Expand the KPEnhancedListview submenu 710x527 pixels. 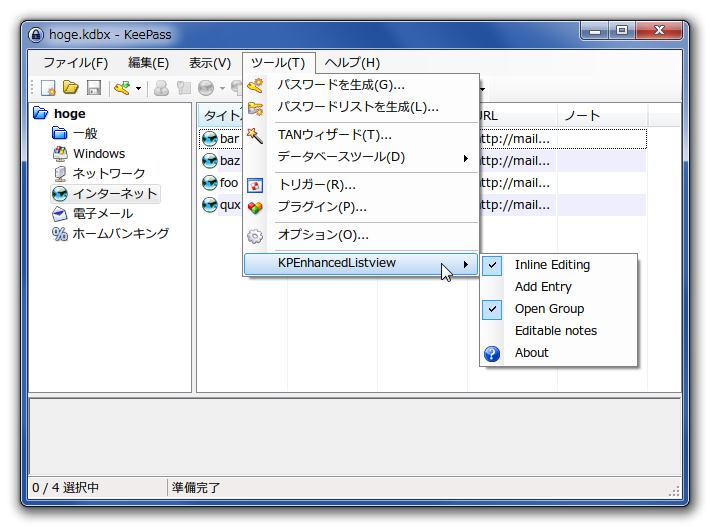[361, 264]
